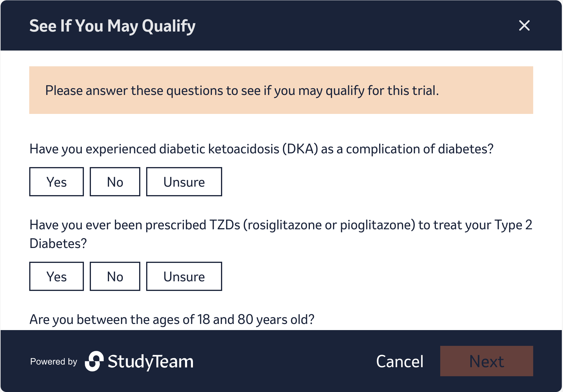Answer No to the DKA question

coord(115,182)
